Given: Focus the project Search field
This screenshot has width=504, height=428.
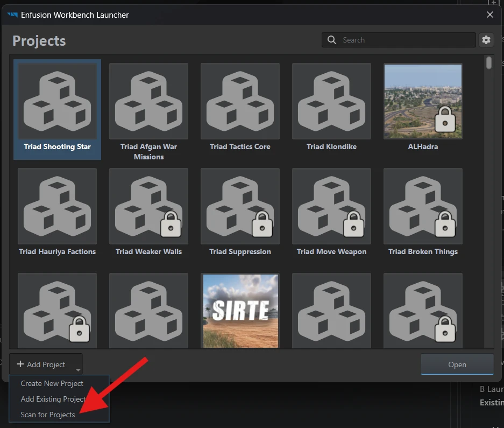Looking at the screenshot, I should pos(399,40).
